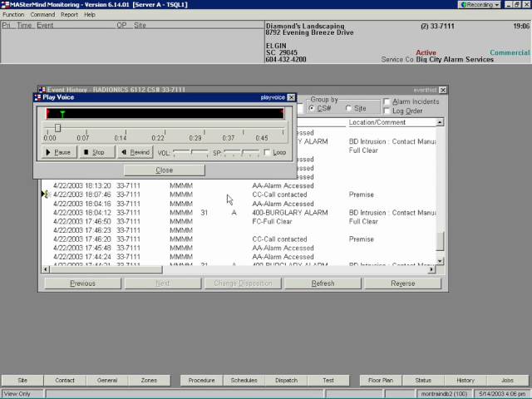Image resolution: width=532 pixels, height=399 pixels.
Task: Click the View Only status bar field
Action: 22,394
